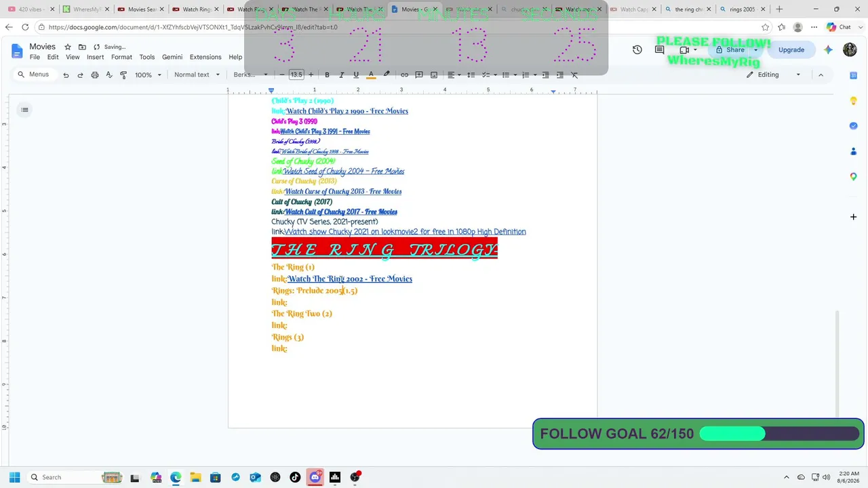868x488 pixels.
Task: Expand the Share options arrow
Action: [x=755, y=49]
